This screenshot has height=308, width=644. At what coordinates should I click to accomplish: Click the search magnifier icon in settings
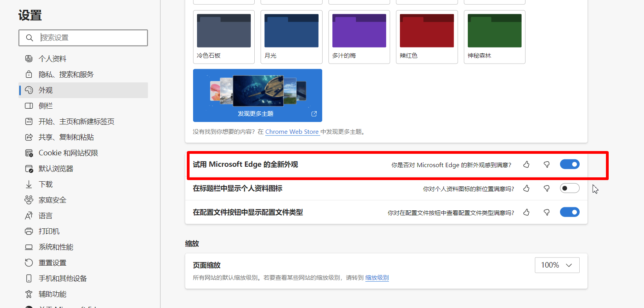29,38
